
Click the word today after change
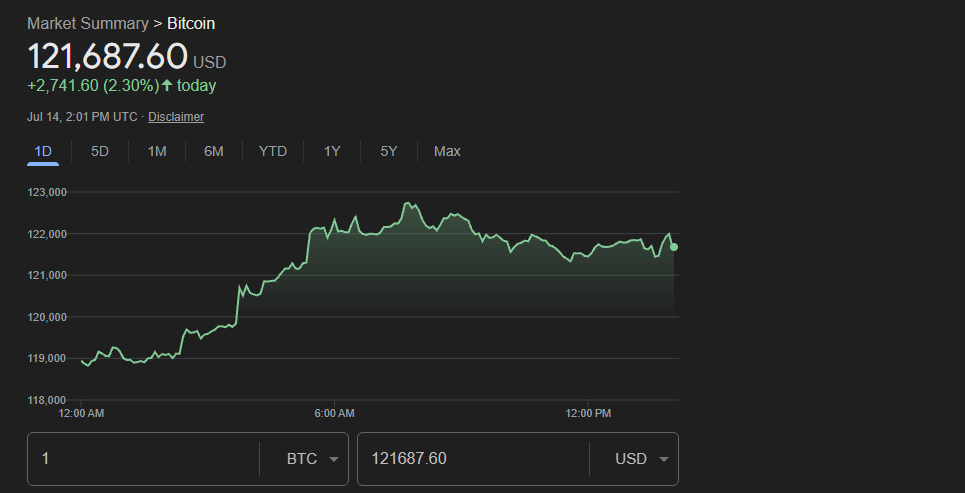tap(196, 86)
